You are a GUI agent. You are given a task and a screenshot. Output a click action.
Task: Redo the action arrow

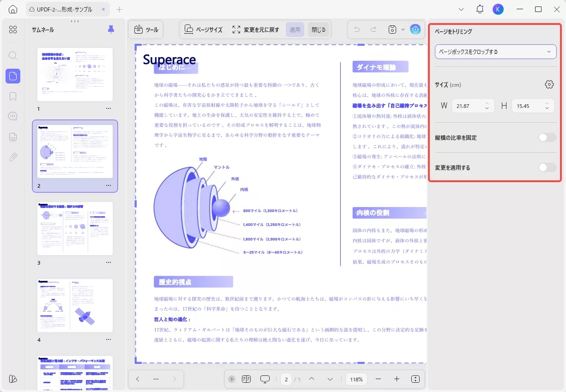(373, 30)
